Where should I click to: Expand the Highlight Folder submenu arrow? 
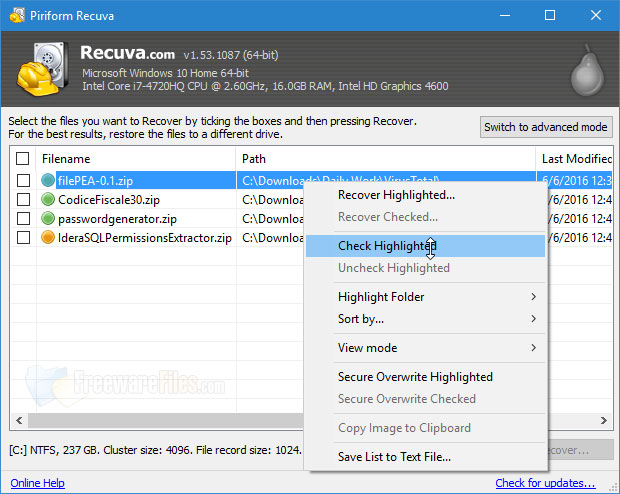tap(533, 297)
